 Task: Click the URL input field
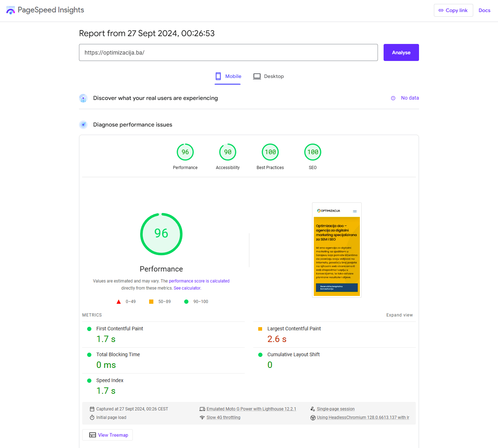click(x=228, y=52)
